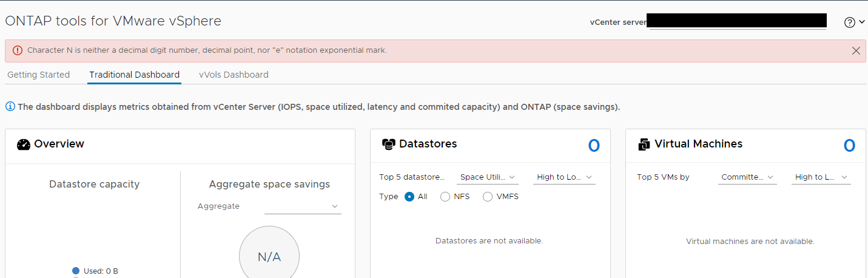The height and width of the screenshot is (278, 868).
Task: Expand the datastores High to Low dropdown
Action: tap(564, 177)
